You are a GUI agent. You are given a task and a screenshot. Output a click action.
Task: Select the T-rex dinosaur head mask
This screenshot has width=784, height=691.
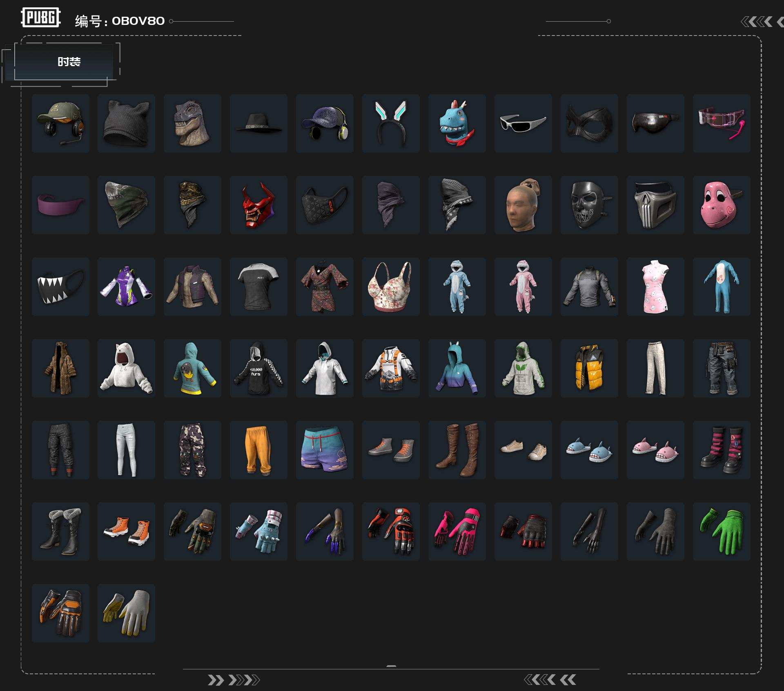point(192,123)
